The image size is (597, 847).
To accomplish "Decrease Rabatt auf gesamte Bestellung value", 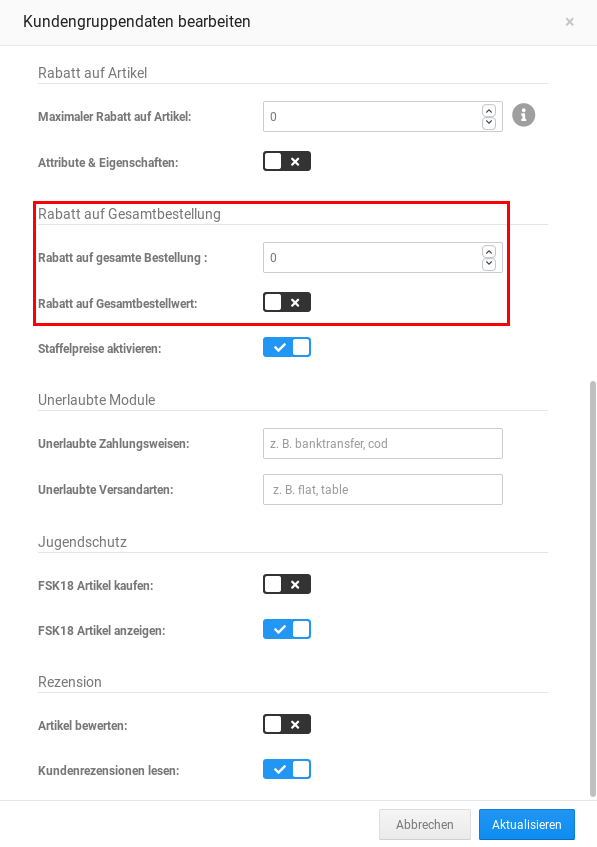I will (488, 262).
